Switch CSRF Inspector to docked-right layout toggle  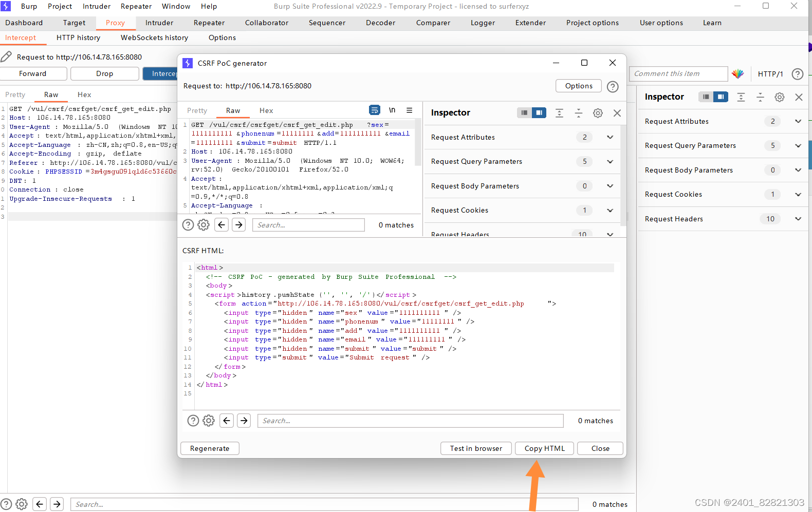click(539, 112)
